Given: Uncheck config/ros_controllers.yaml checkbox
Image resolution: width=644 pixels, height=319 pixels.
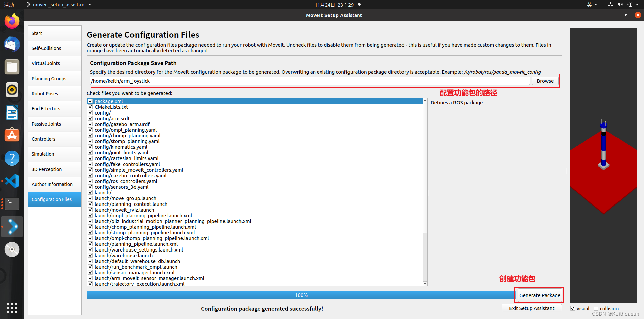Looking at the screenshot, I should tap(90, 181).
